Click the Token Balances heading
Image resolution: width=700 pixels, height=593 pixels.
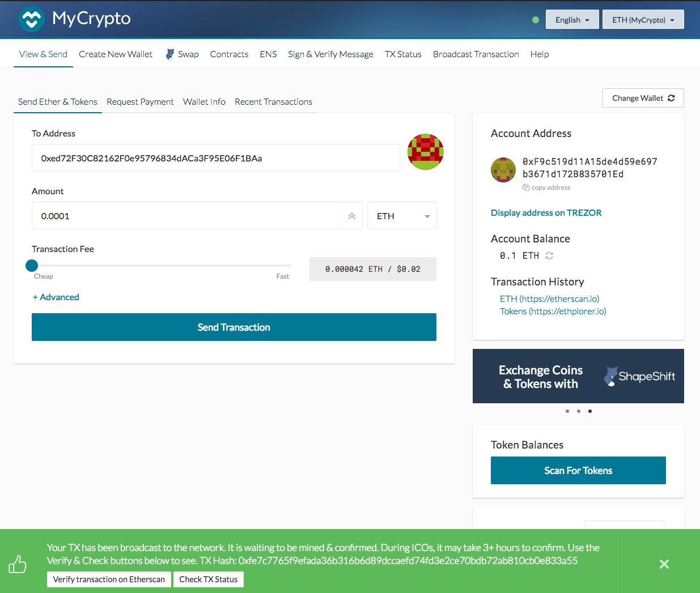[527, 445]
